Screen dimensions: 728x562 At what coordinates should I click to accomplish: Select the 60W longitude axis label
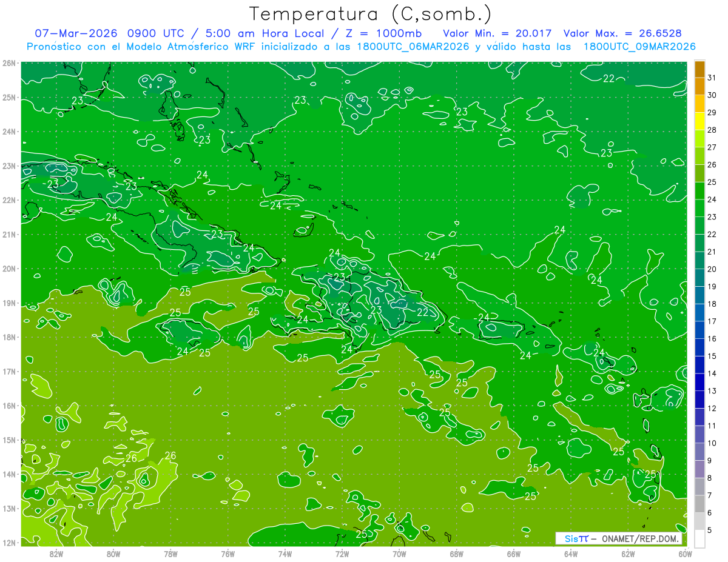tap(686, 554)
